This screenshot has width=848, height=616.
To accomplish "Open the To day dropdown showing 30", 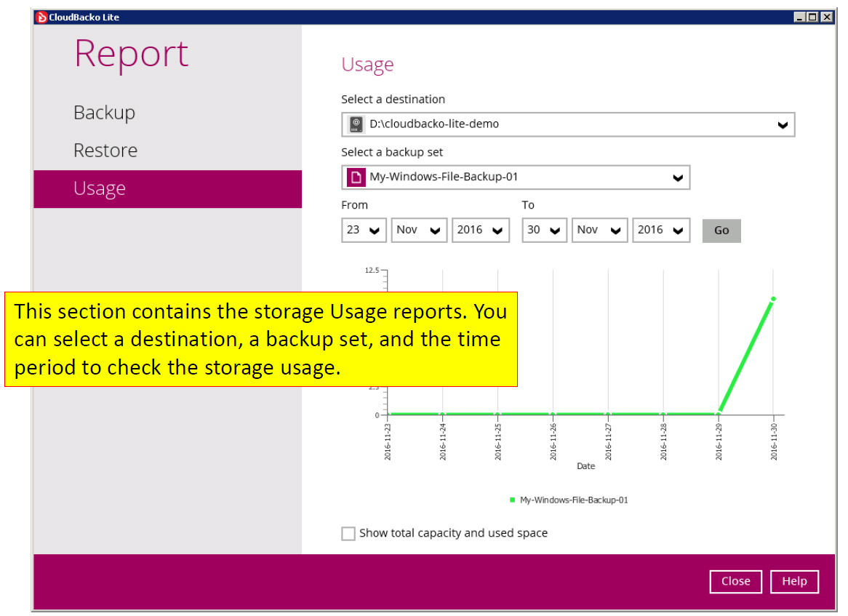I will pos(544,231).
